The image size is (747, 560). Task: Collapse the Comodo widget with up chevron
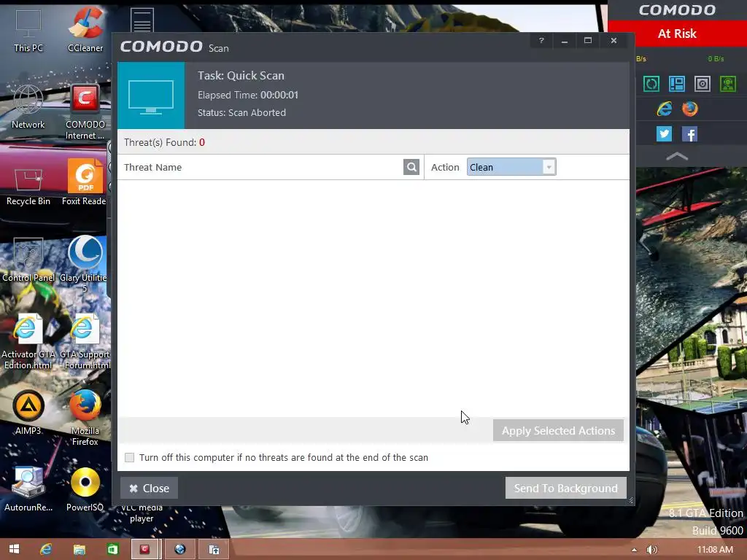click(x=677, y=156)
